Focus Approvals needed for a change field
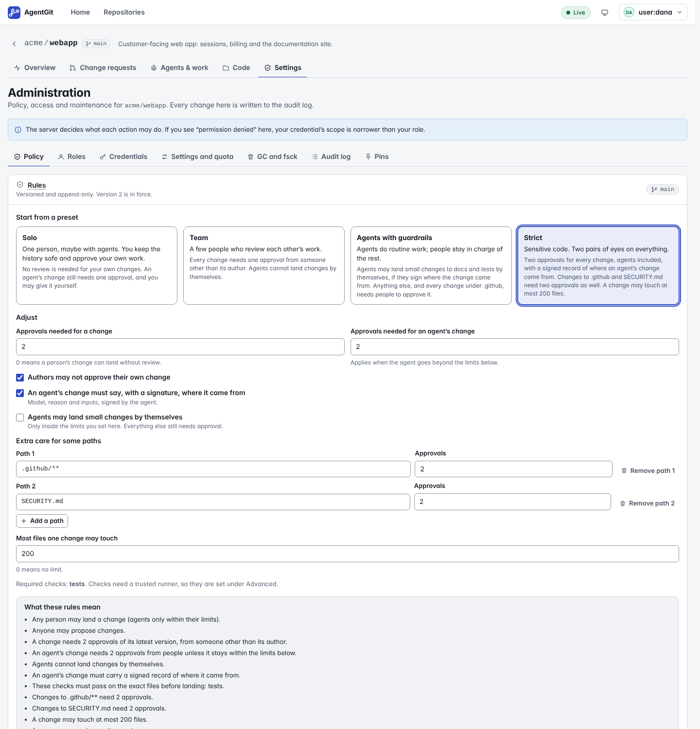Image resolution: width=700 pixels, height=729 pixels. [x=180, y=347]
